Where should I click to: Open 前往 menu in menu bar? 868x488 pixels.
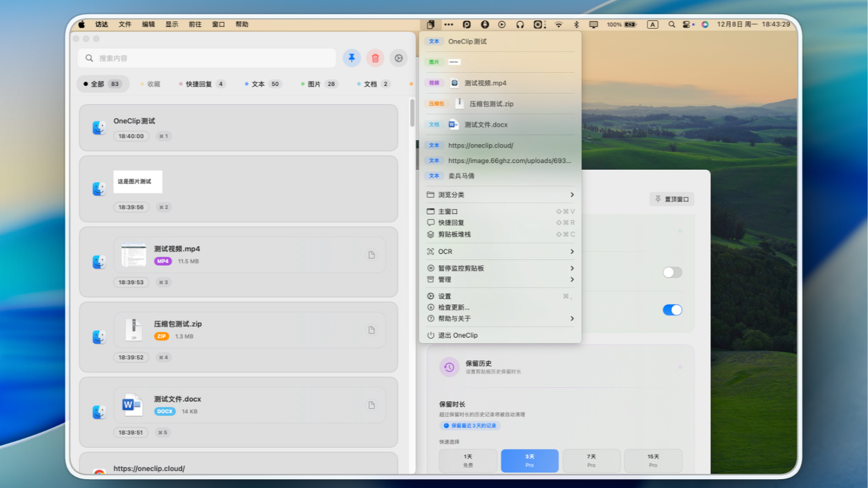(x=195, y=24)
